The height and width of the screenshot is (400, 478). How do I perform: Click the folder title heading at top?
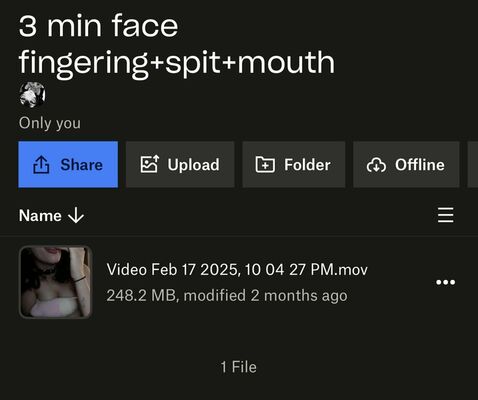coord(177,44)
